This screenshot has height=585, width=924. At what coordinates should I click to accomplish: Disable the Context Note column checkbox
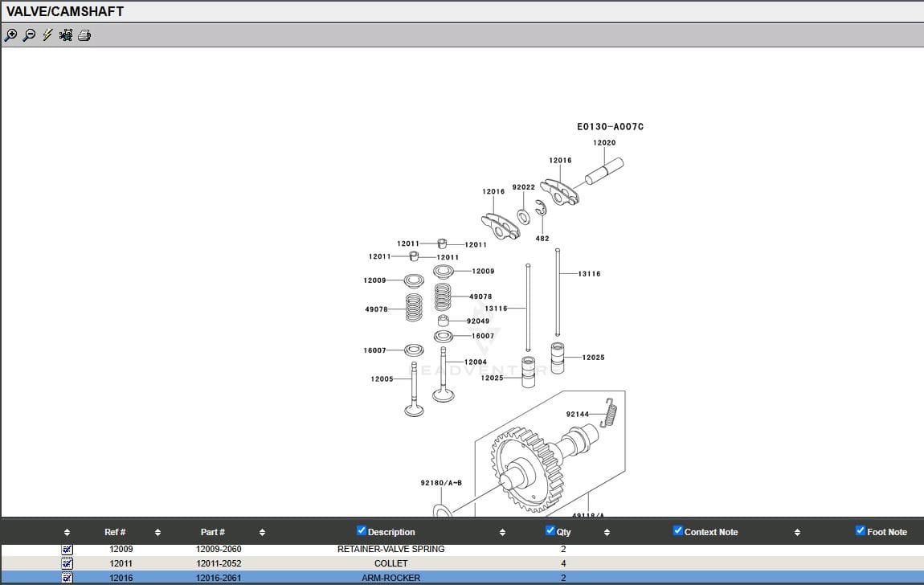coord(678,530)
